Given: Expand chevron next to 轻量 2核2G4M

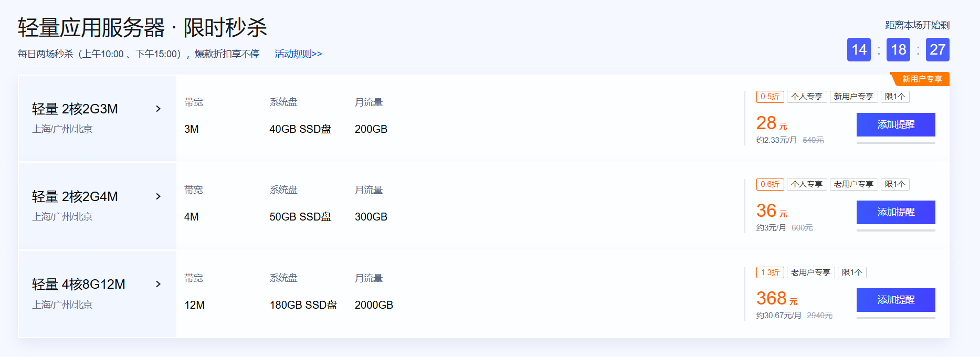Looking at the screenshot, I should coord(158,196).
